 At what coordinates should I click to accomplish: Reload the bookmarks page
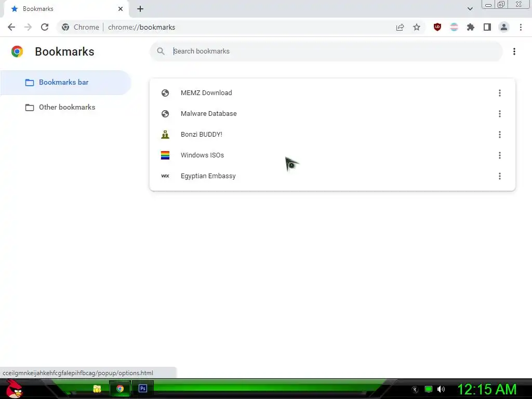[x=45, y=27]
